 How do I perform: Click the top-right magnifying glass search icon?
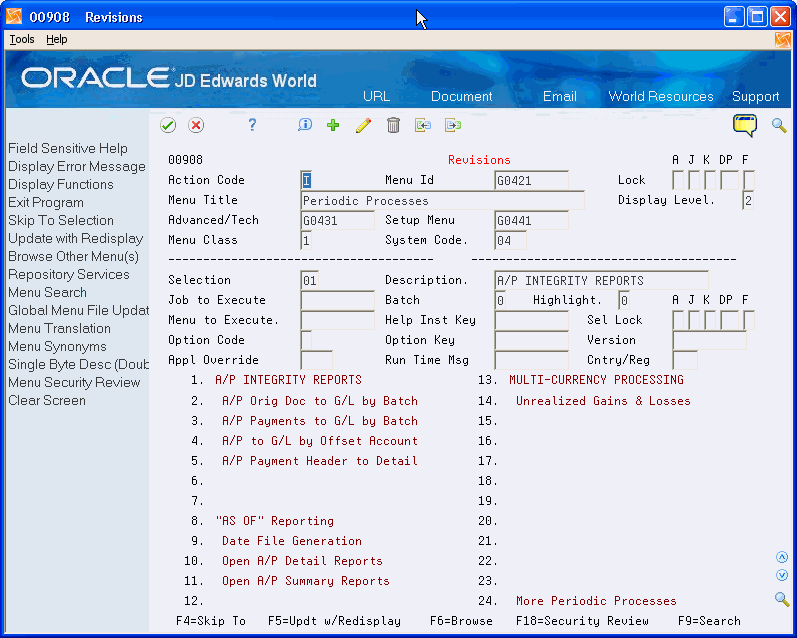(x=779, y=125)
